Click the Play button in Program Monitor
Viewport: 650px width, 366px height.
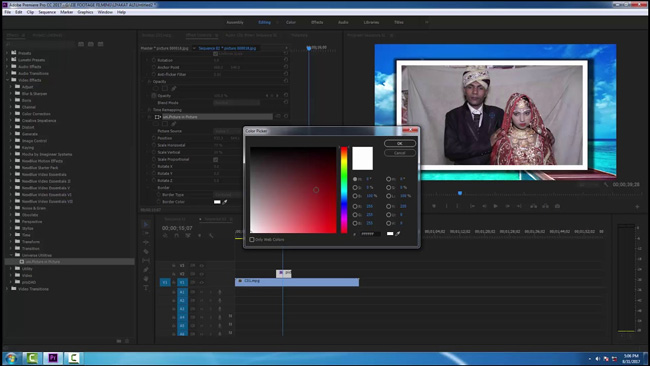[x=495, y=206]
